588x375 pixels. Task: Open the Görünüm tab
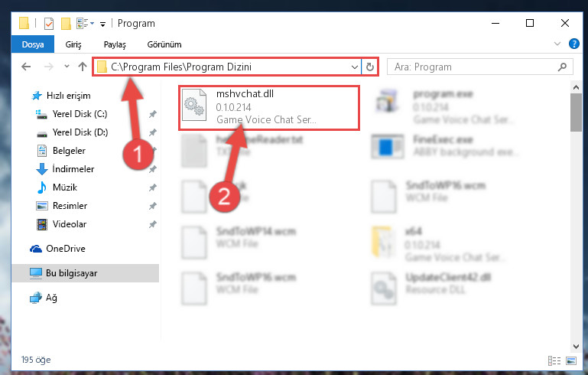tap(164, 44)
